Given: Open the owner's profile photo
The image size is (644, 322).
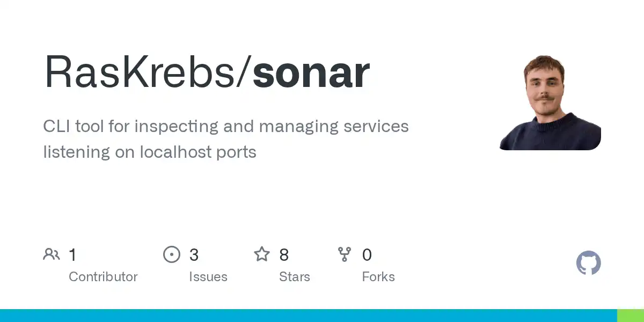Looking at the screenshot, I should coord(550,102).
